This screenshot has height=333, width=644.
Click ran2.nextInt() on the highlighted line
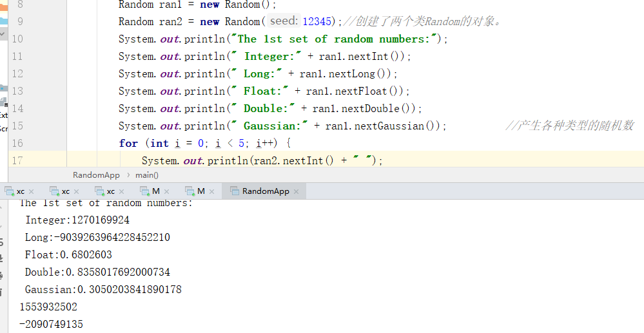coord(294,160)
